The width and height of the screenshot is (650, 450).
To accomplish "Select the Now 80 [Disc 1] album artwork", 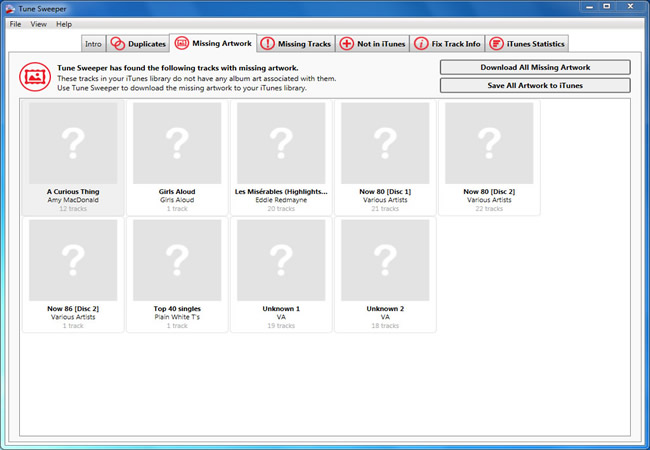I will (385, 143).
